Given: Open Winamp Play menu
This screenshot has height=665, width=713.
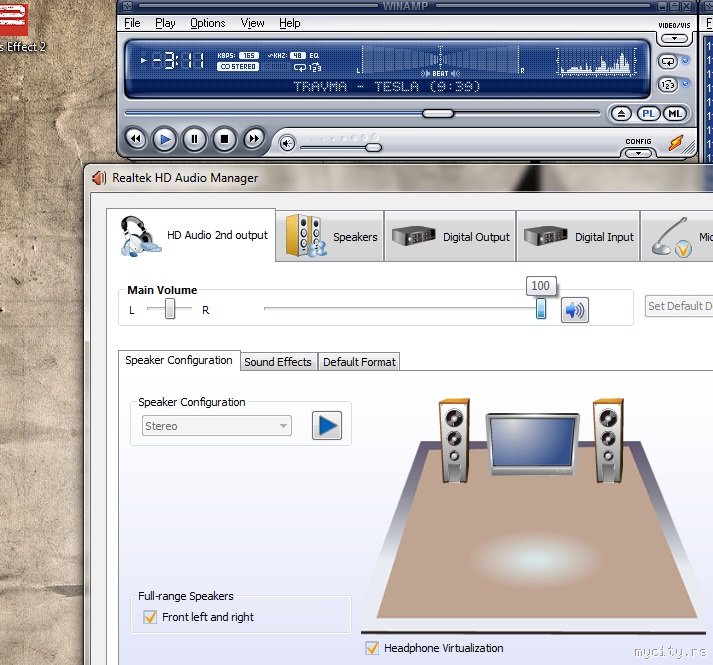Looking at the screenshot, I should pos(165,23).
